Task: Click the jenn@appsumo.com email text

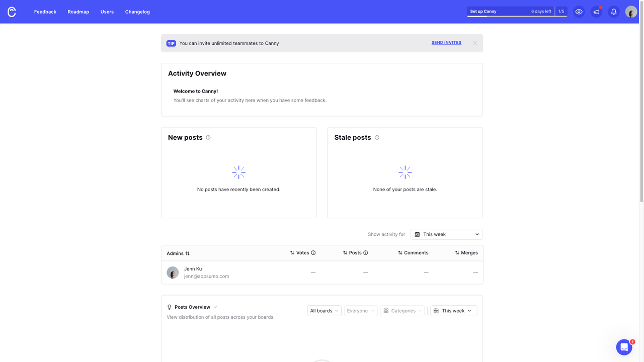Action: [x=206, y=276]
